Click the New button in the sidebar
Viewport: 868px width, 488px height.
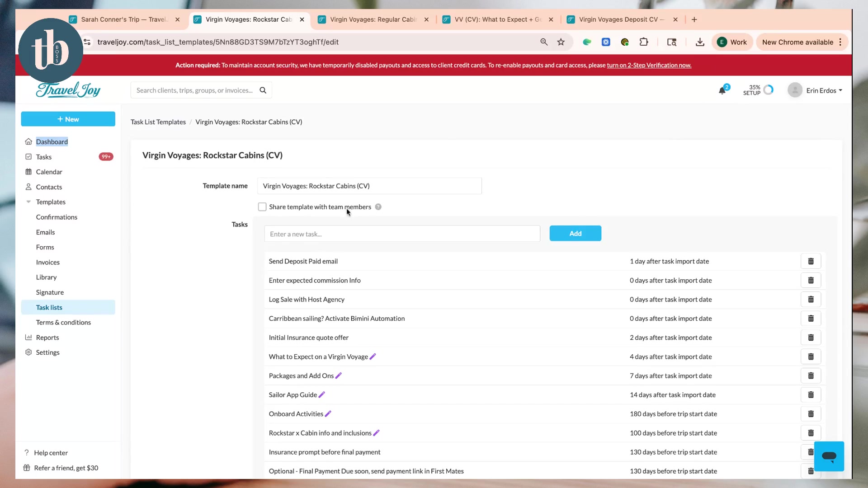click(x=68, y=119)
